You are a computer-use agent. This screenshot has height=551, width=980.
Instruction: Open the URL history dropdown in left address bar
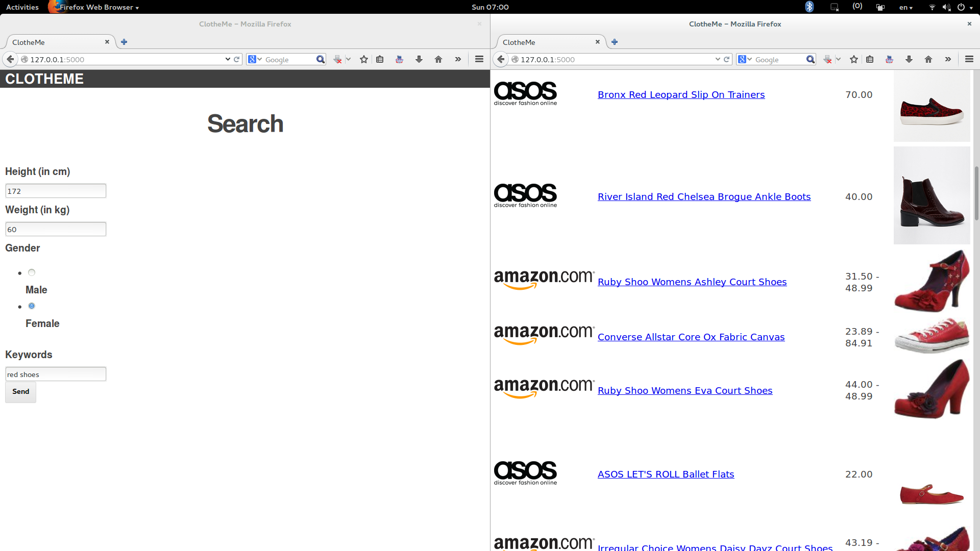click(x=228, y=60)
